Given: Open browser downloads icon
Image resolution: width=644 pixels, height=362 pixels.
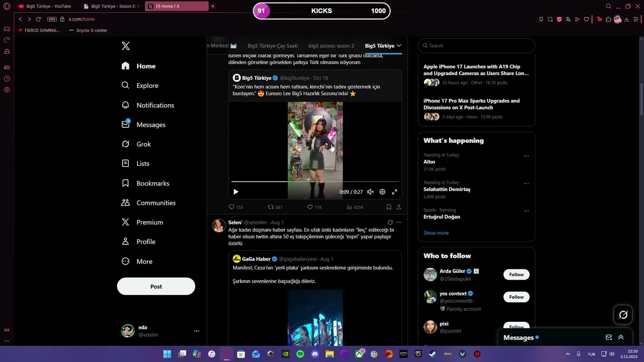Looking at the screenshot, I should (x=626, y=20).
